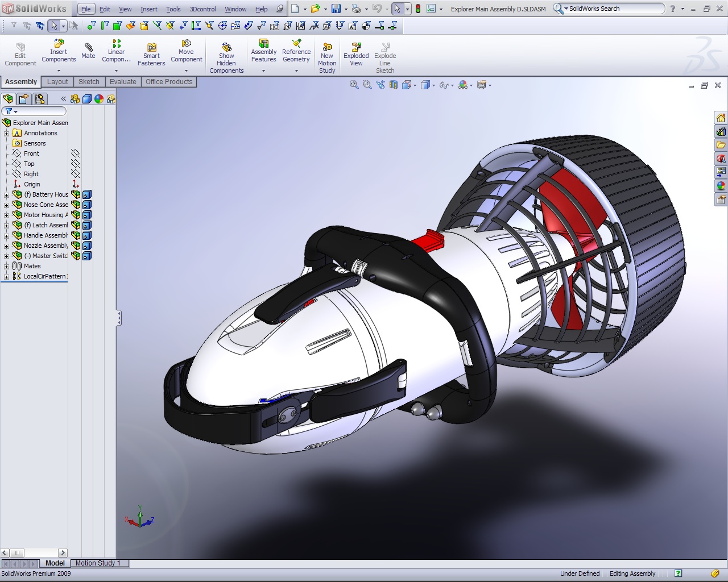The height and width of the screenshot is (582, 728).
Task: Toggle visibility of the Handle Assembly component
Action: pyautogui.click(x=86, y=235)
